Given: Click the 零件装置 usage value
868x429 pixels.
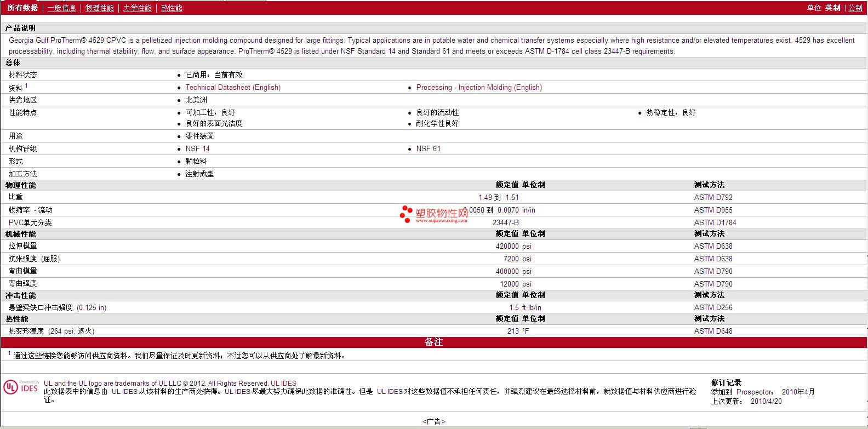Looking at the screenshot, I should (x=199, y=136).
